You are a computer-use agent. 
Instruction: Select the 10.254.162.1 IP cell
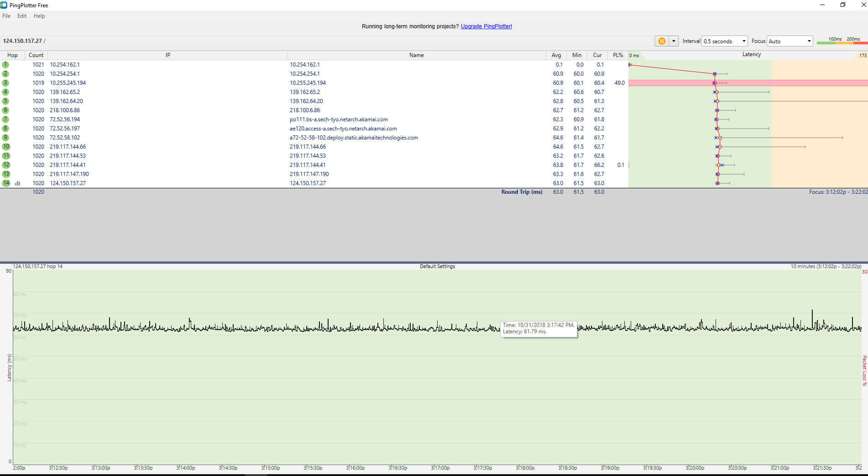click(65, 65)
